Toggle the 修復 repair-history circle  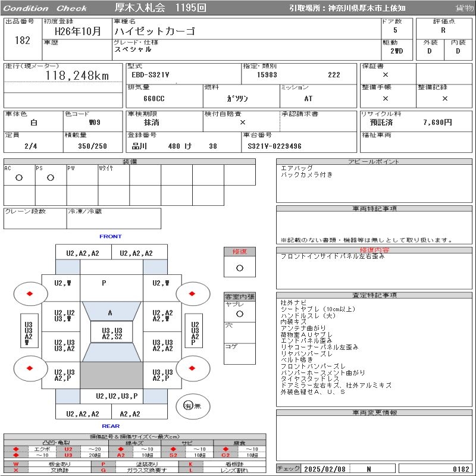[239, 268]
